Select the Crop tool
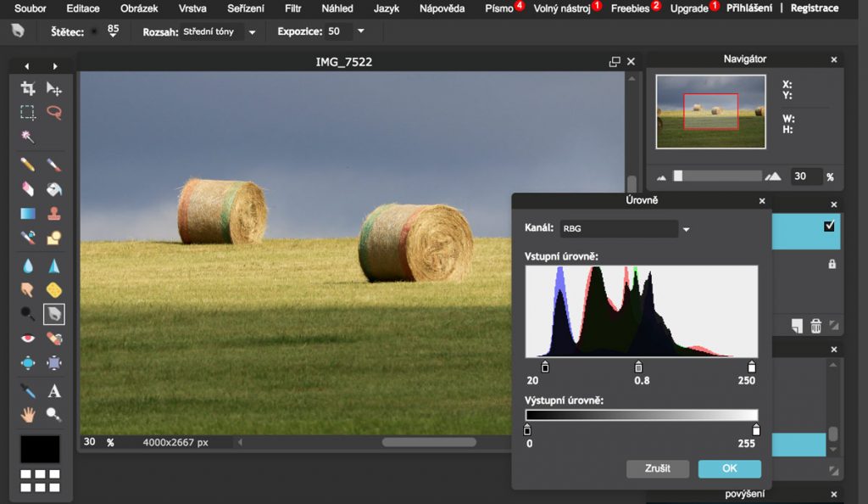 [28, 88]
